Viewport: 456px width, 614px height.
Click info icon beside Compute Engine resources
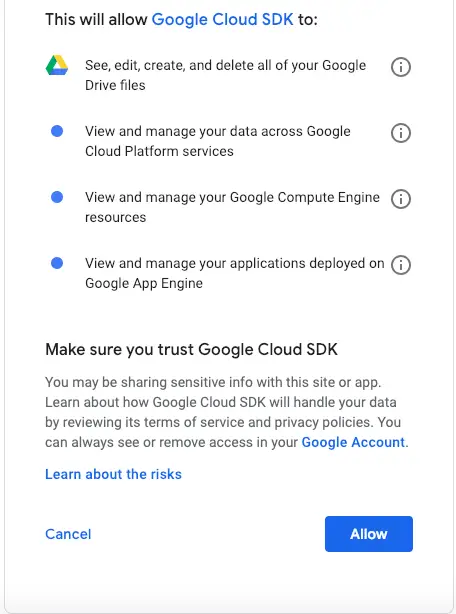click(x=401, y=199)
